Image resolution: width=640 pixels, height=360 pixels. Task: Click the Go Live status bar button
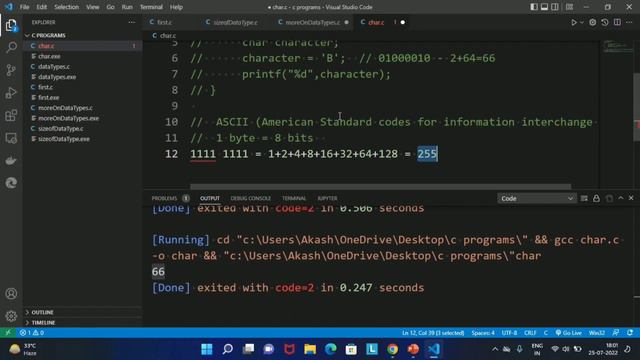pyautogui.click(x=568, y=333)
